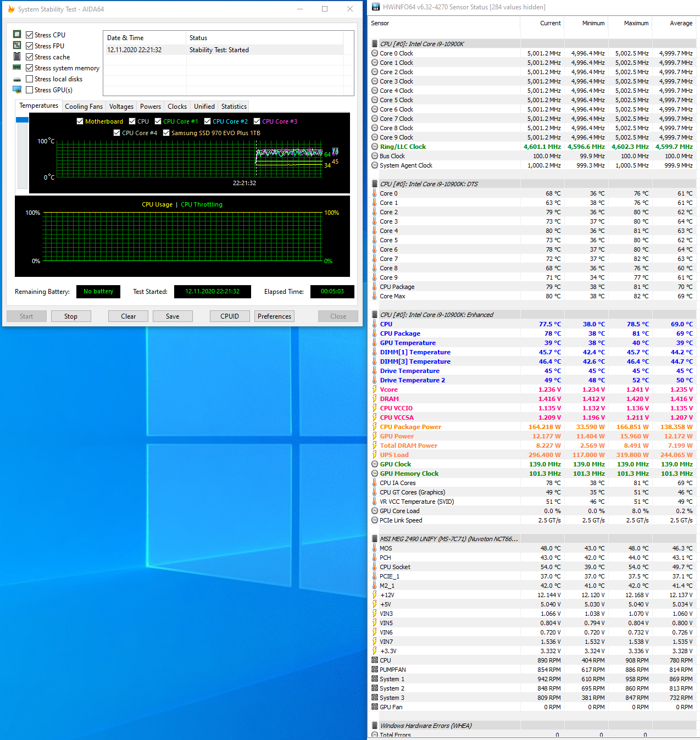Image resolution: width=700 pixels, height=740 pixels.
Task: Click the disk icon beside Stress local disks
Action: tap(17, 80)
